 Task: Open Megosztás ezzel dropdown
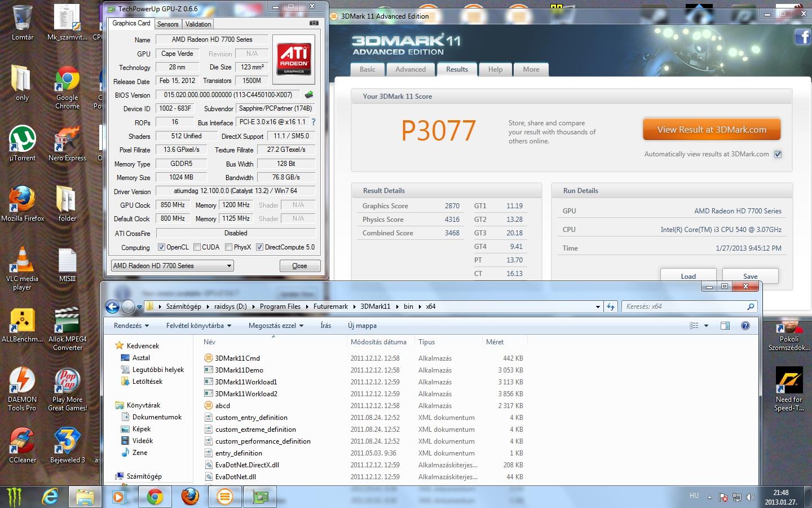[276, 326]
